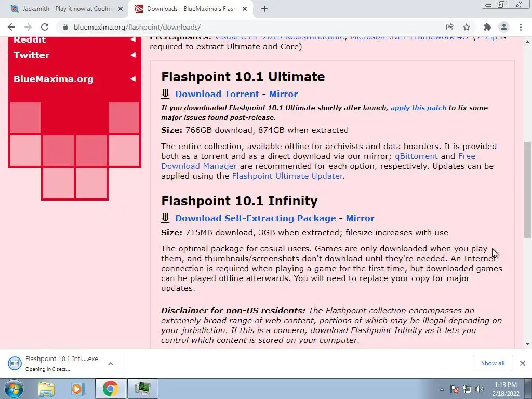Screen dimensions: 532x399
Task: Open Windows Media Player from taskbar
Action: point(77,389)
